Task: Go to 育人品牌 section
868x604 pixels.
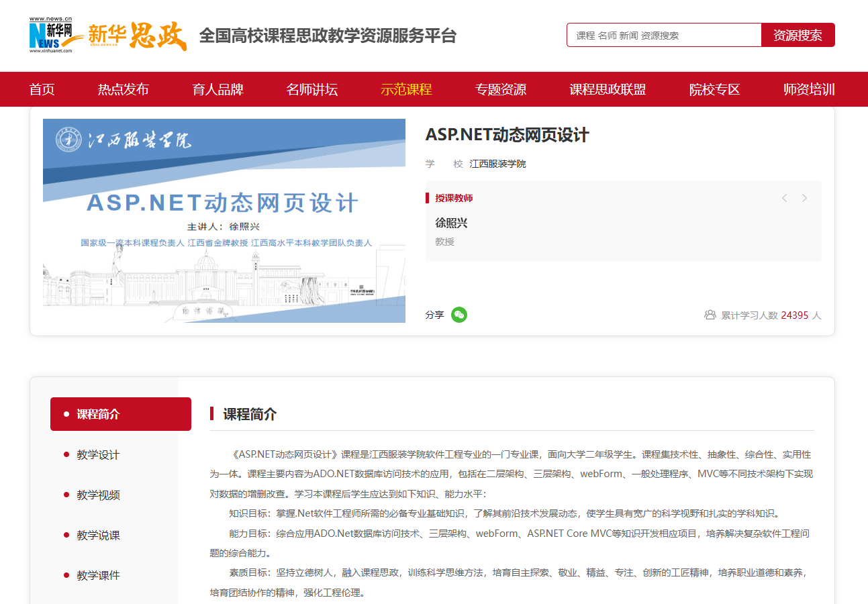Action: tap(218, 89)
